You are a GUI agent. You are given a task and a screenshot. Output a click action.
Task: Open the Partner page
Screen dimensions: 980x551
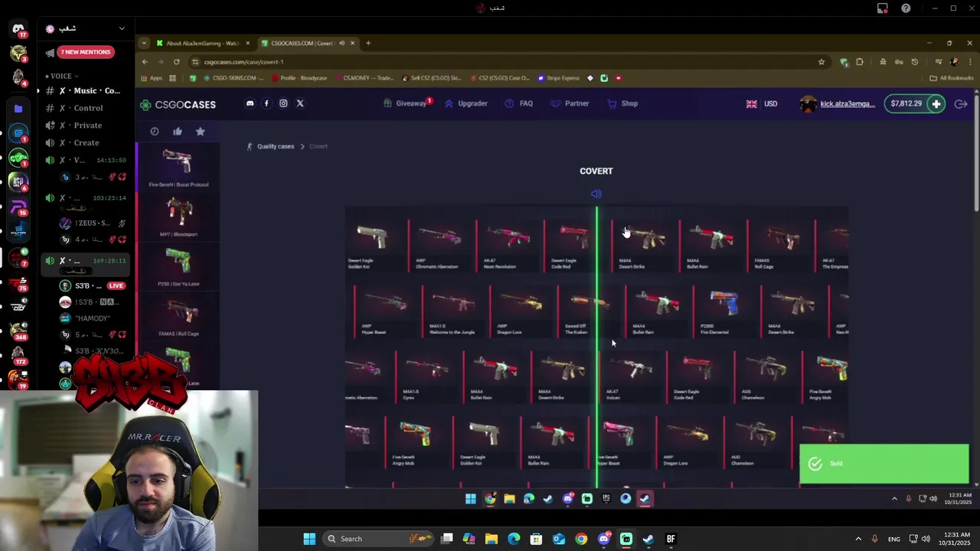pyautogui.click(x=570, y=103)
